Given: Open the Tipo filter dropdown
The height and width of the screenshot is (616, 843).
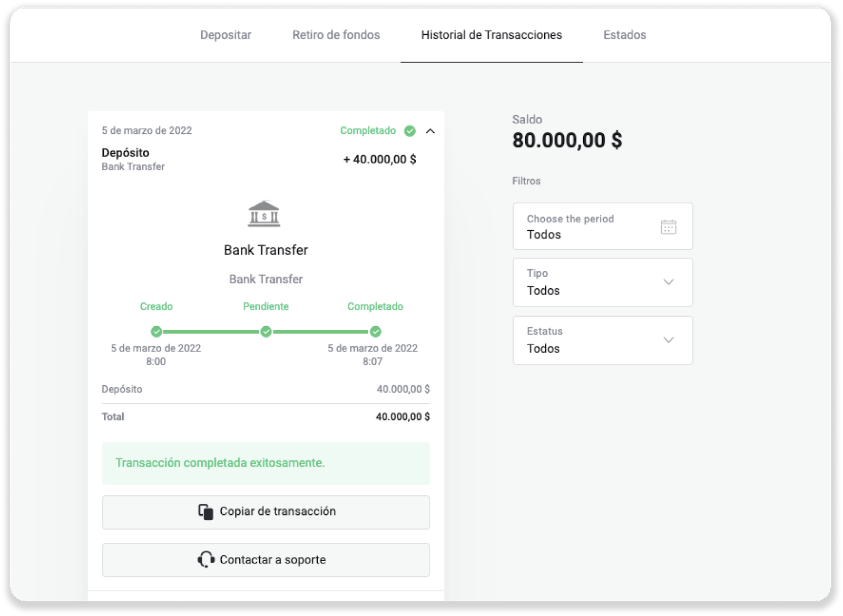Looking at the screenshot, I should (x=602, y=282).
